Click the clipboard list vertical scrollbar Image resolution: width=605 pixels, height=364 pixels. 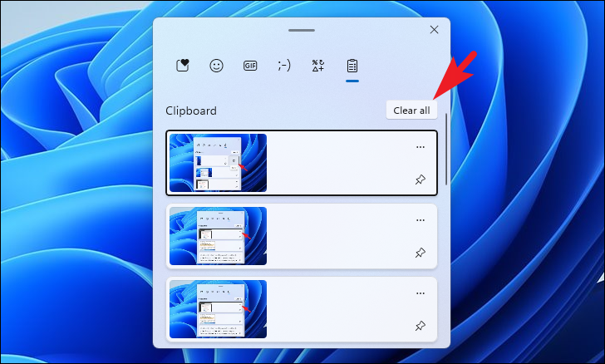446,149
